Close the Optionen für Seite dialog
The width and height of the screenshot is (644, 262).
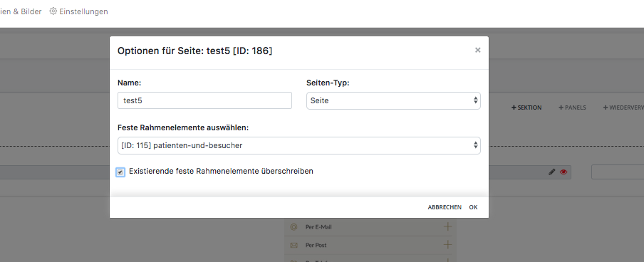[x=478, y=50]
